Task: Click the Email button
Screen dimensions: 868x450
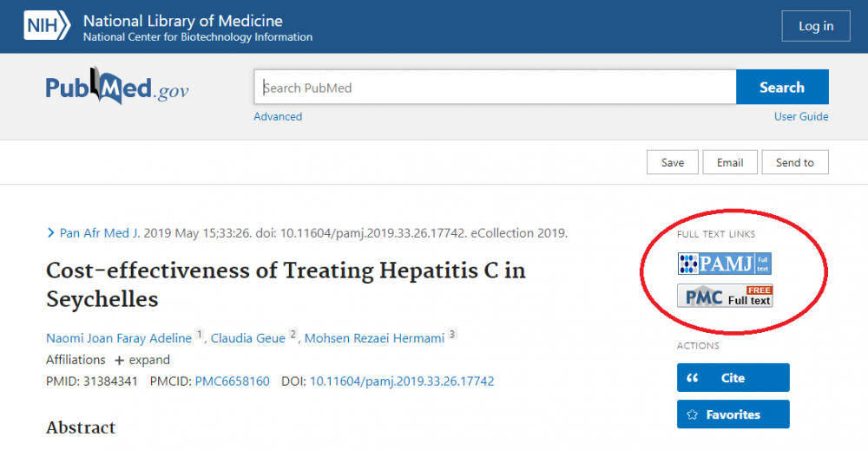Action: (729, 162)
